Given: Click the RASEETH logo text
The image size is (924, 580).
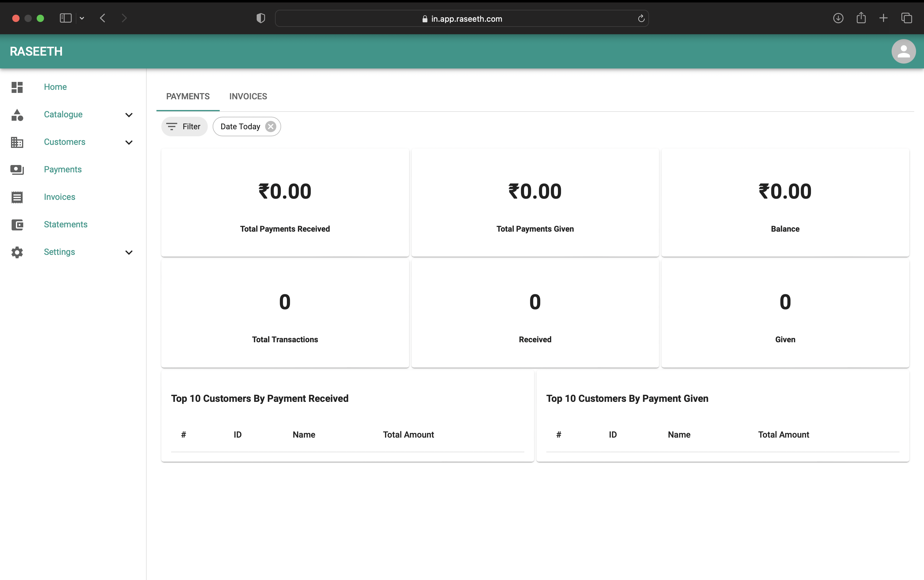Looking at the screenshot, I should click(36, 51).
